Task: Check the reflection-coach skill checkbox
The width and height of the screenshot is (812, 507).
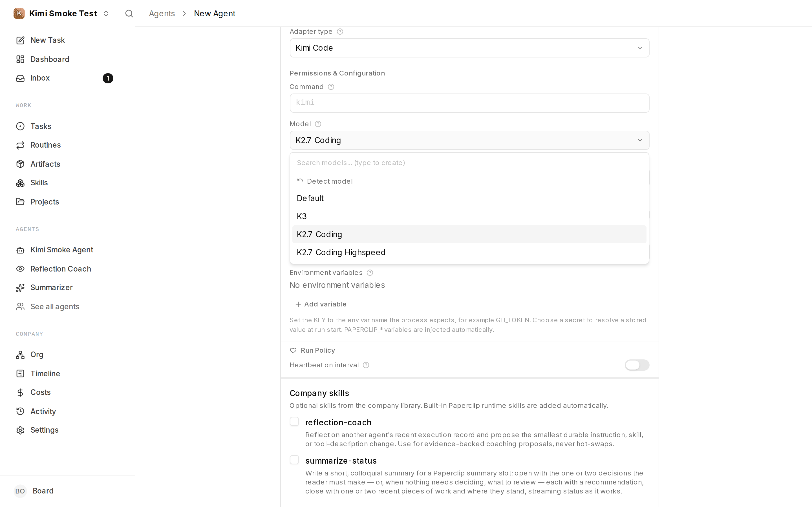Action: coord(294,421)
